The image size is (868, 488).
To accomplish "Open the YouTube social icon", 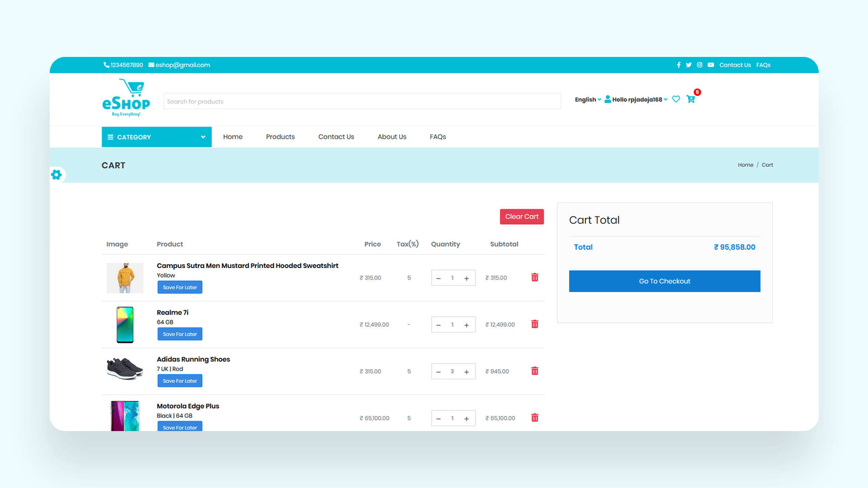I will (711, 65).
